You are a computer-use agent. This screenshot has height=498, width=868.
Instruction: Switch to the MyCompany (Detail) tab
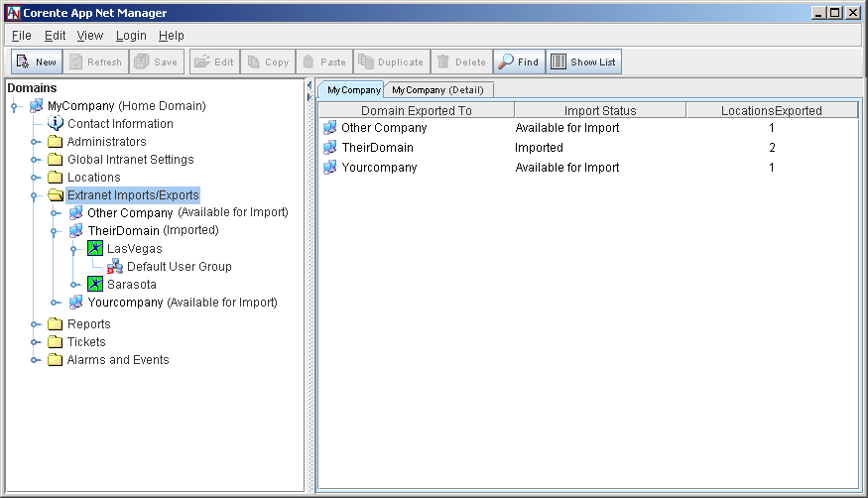(437, 89)
